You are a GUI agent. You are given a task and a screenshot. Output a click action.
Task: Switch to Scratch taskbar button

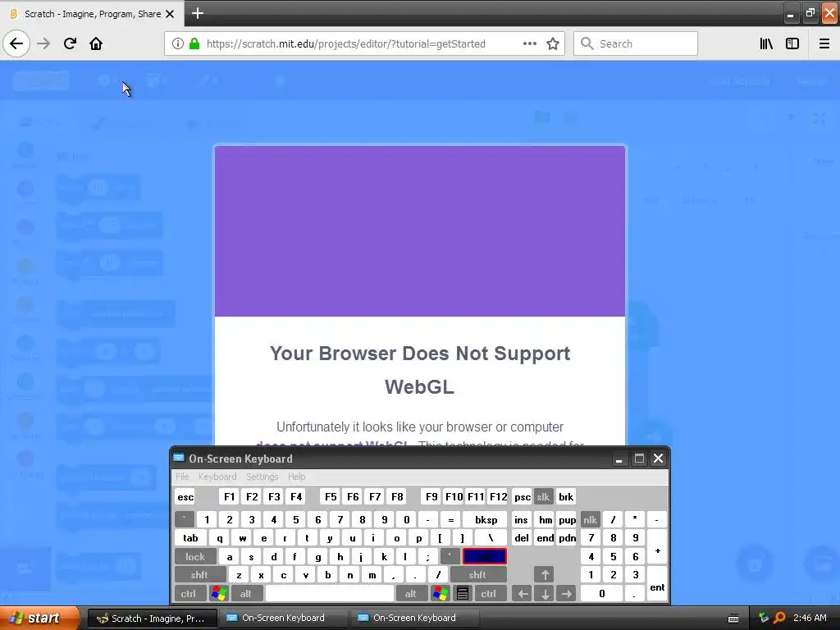(x=152, y=619)
